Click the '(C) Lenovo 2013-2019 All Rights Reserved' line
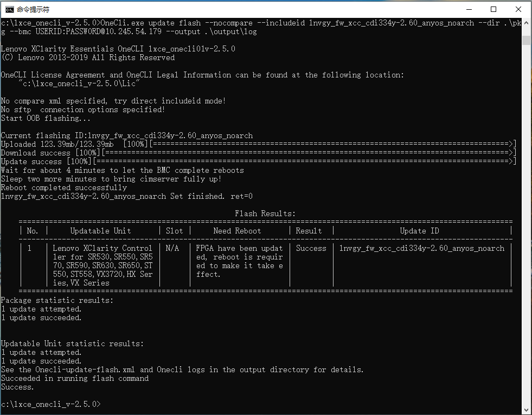 click(x=88, y=57)
